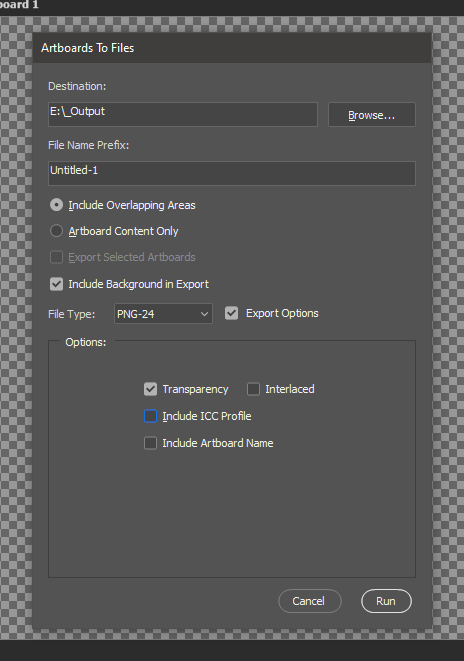Click the Include Artboard Name label
464x661 pixels.
[218, 443]
